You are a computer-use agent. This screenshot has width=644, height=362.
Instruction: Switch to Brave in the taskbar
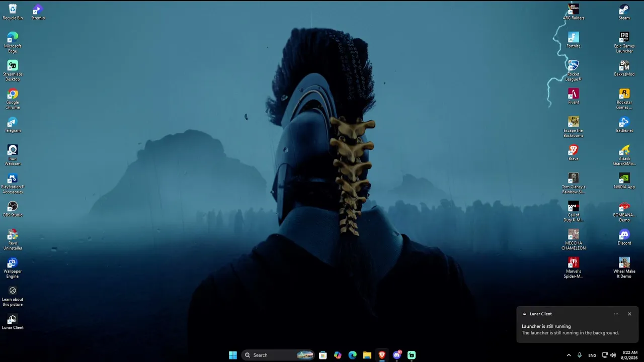pyautogui.click(x=382, y=355)
